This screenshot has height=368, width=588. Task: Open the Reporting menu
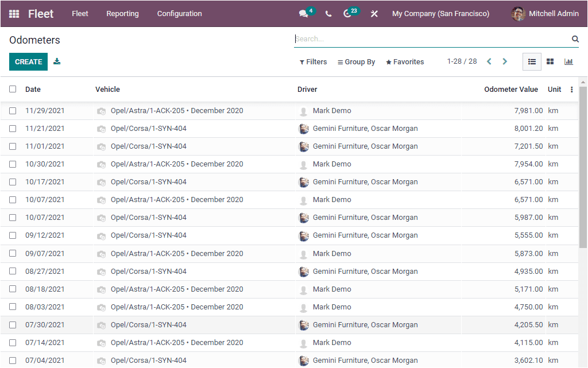click(122, 13)
